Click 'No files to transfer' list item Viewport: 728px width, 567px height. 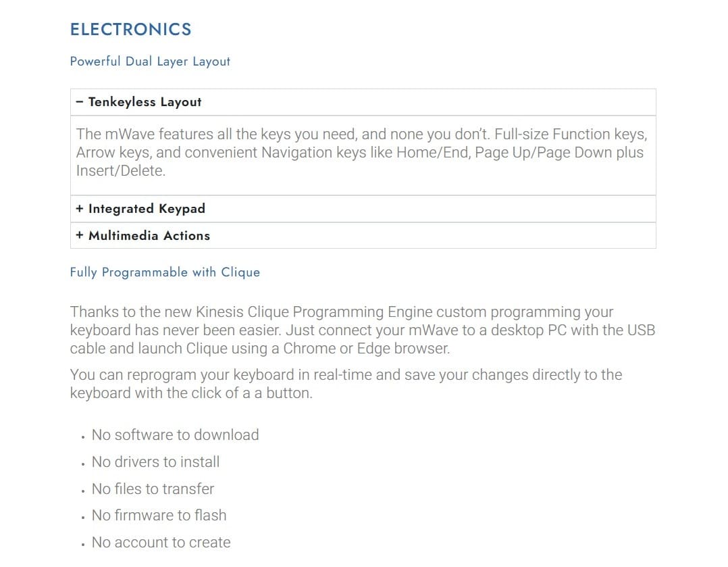pos(153,489)
